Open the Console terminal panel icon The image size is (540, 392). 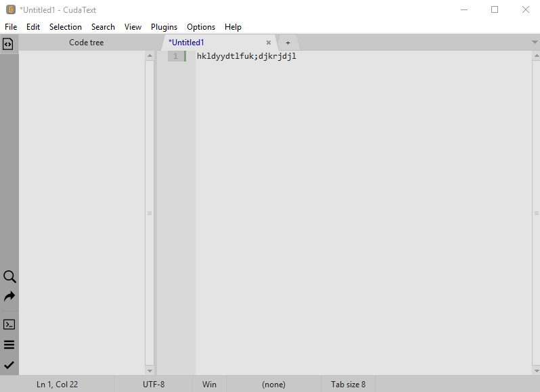9,324
